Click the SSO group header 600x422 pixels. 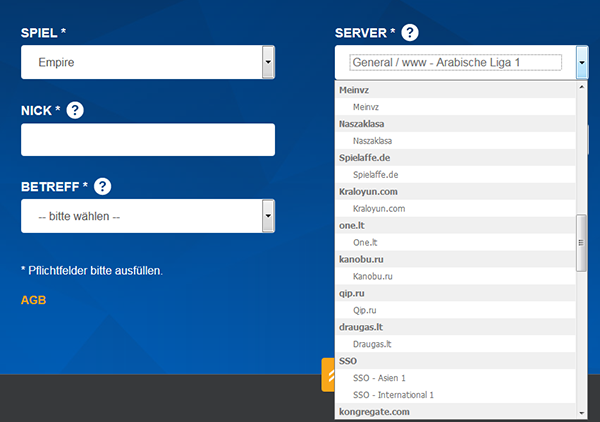click(455, 361)
